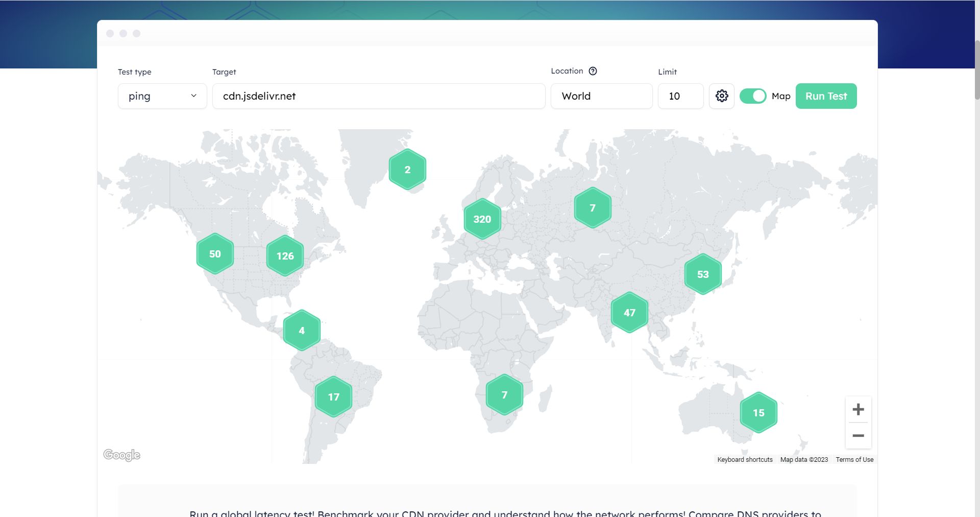Open the World location selector
The image size is (980, 517).
[x=601, y=96]
